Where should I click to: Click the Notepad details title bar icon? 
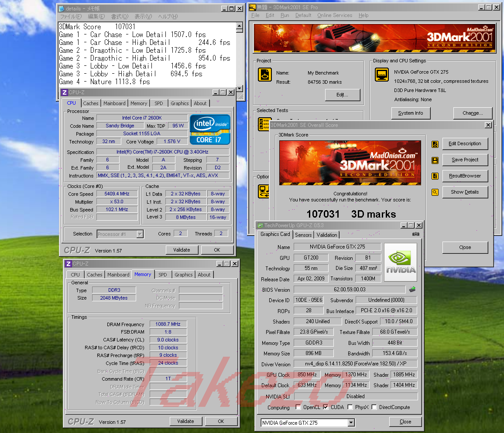(x=62, y=9)
